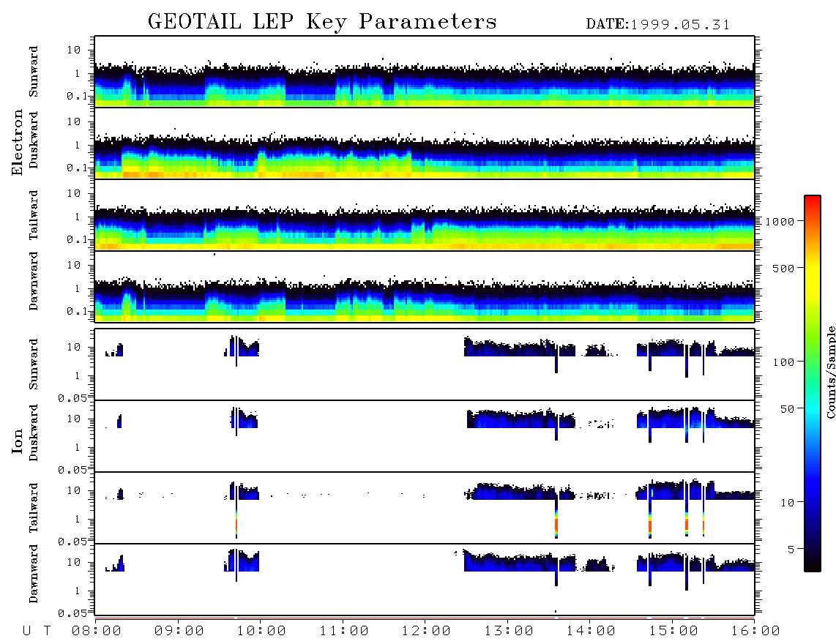
Task: Select the Electron 'Dawnward' panel label
Action: point(34,282)
